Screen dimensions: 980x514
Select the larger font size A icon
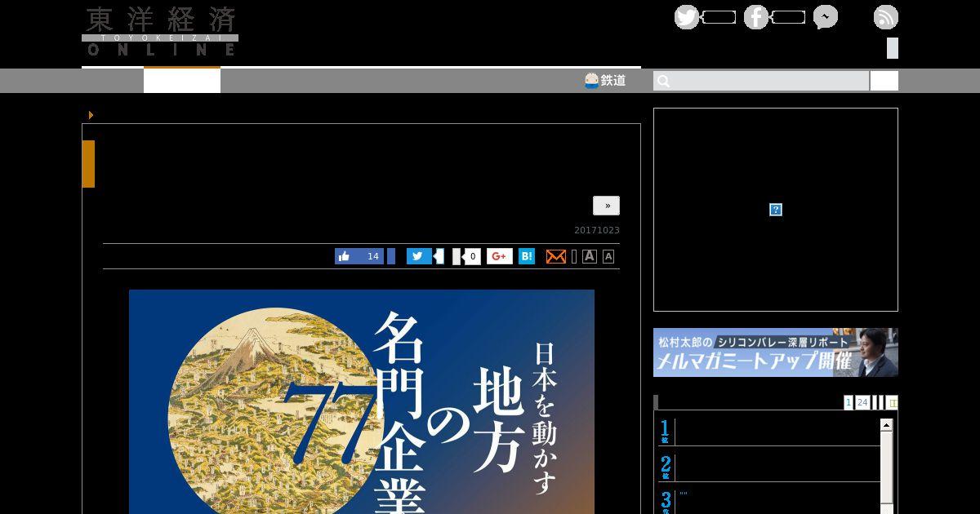[x=590, y=256]
